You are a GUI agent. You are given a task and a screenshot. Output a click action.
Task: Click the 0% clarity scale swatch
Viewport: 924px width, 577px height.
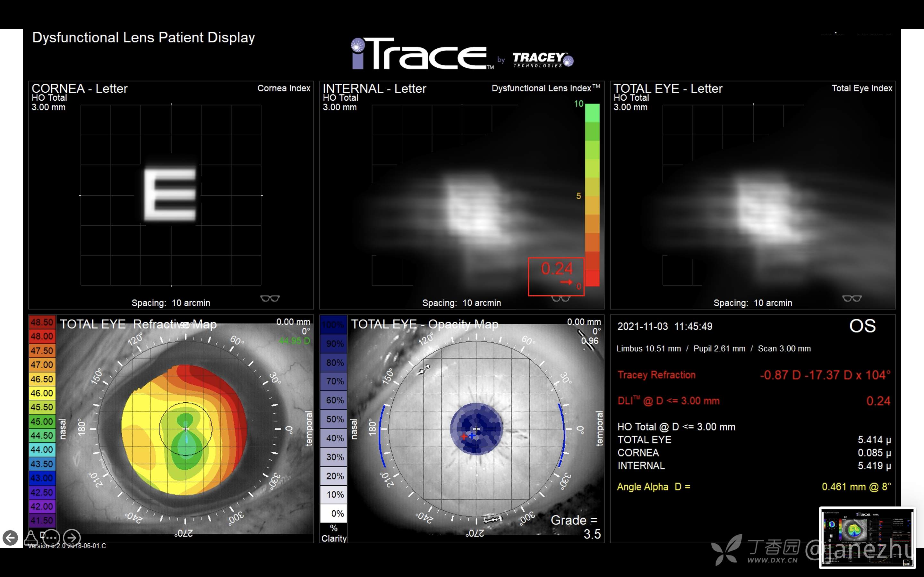click(334, 513)
